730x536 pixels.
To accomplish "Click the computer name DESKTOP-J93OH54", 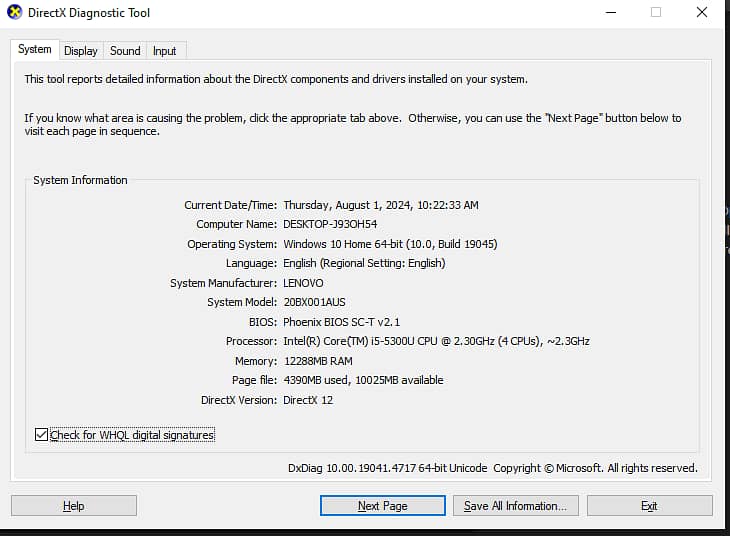I will (x=330, y=224).
